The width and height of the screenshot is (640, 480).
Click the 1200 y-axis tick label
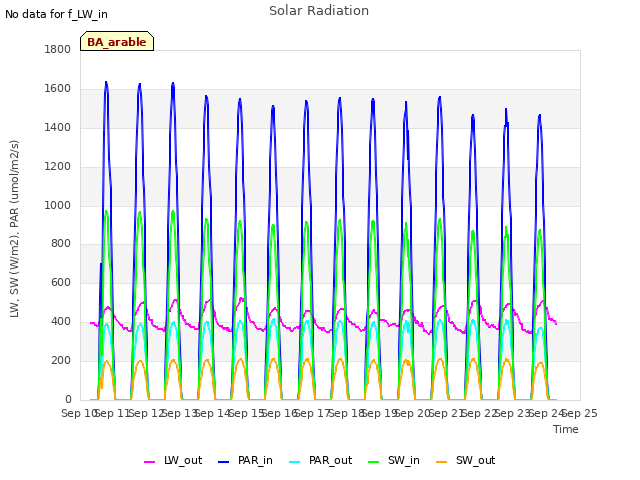point(58,167)
